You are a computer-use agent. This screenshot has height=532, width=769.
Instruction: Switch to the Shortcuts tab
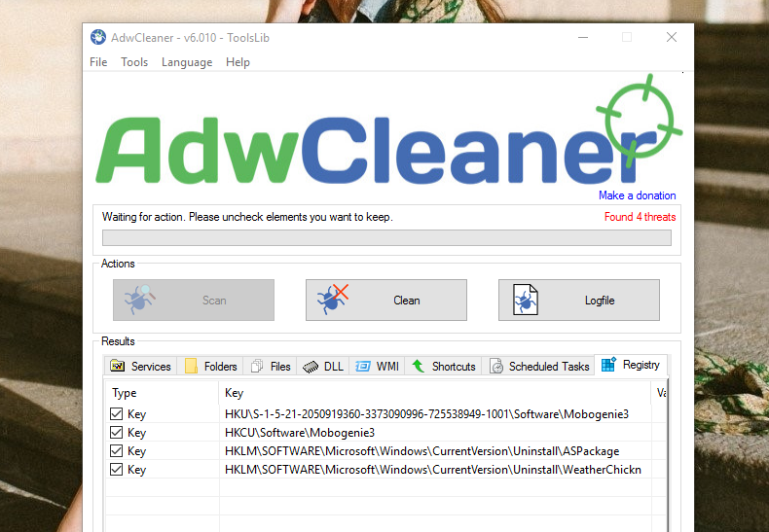click(443, 366)
